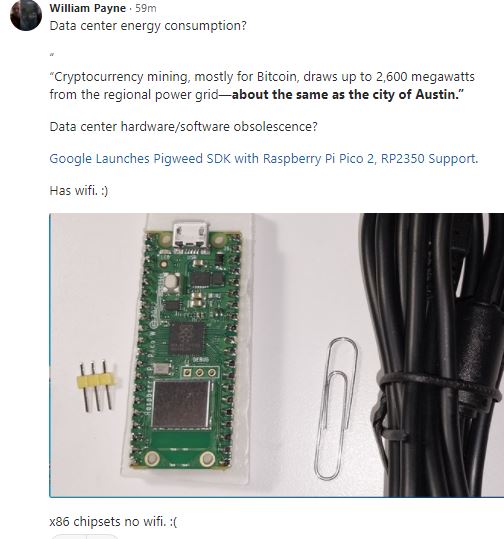Click the right vote button below the comment
The width and height of the screenshot is (504, 539).
coord(102,537)
